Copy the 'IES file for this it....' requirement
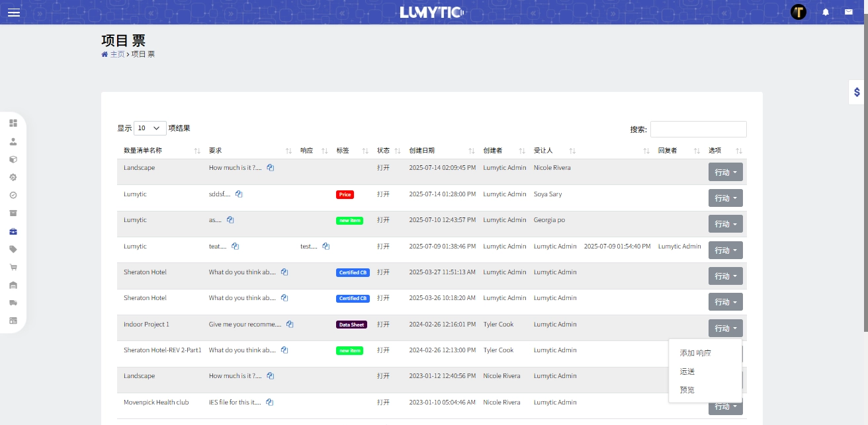Viewport: 868px width, 425px height. [269, 403]
